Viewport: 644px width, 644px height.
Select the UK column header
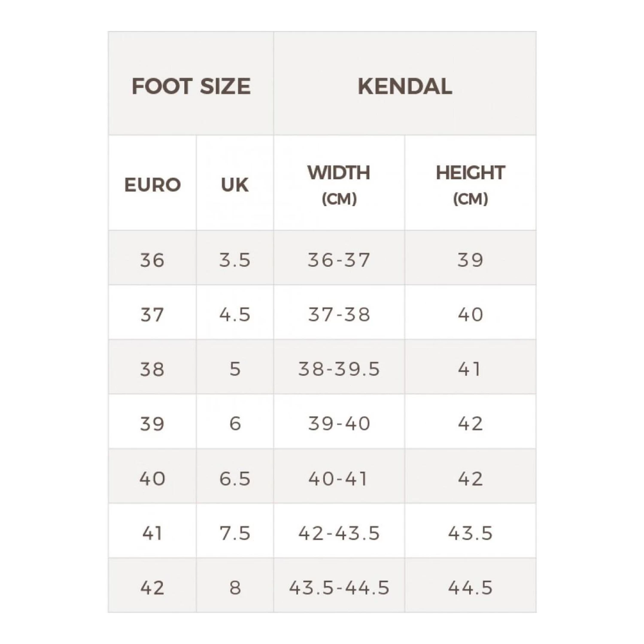click(235, 185)
